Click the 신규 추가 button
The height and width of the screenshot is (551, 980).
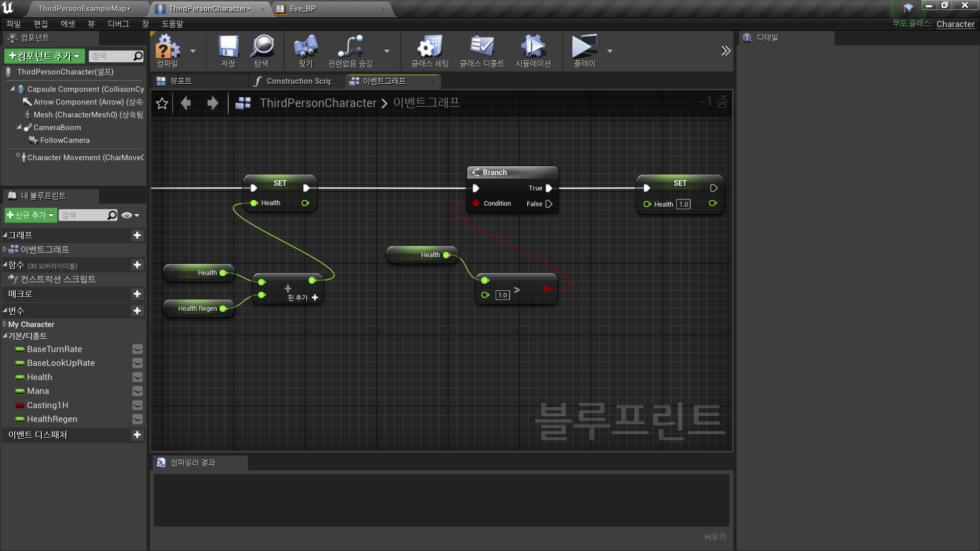point(31,215)
